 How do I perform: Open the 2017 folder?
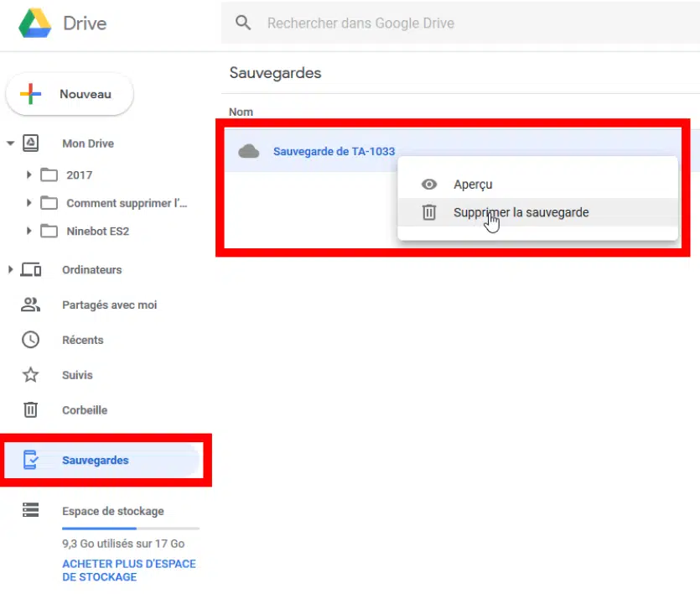click(x=80, y=175)
